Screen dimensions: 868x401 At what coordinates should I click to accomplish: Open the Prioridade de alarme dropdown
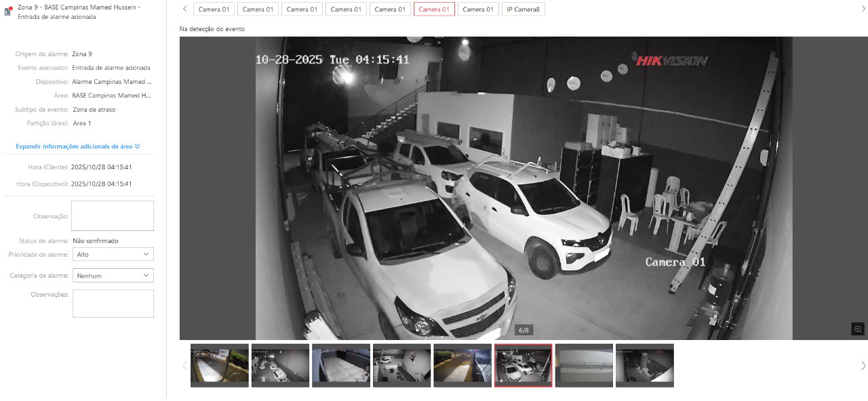click(x=113, y=254)
